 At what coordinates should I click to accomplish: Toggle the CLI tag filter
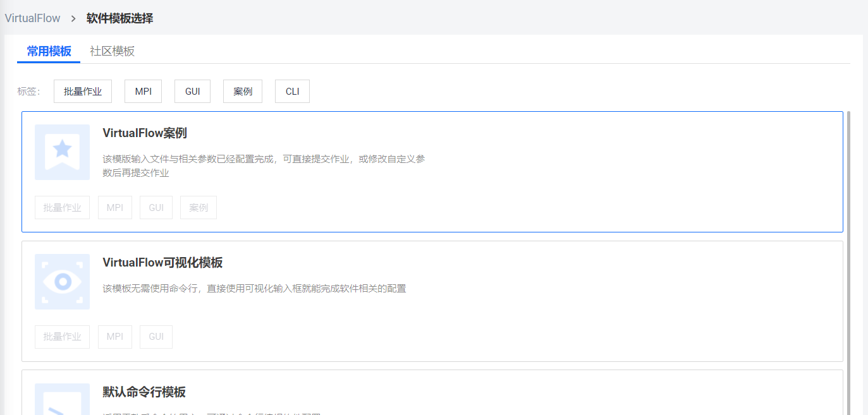tap(292, 91)
